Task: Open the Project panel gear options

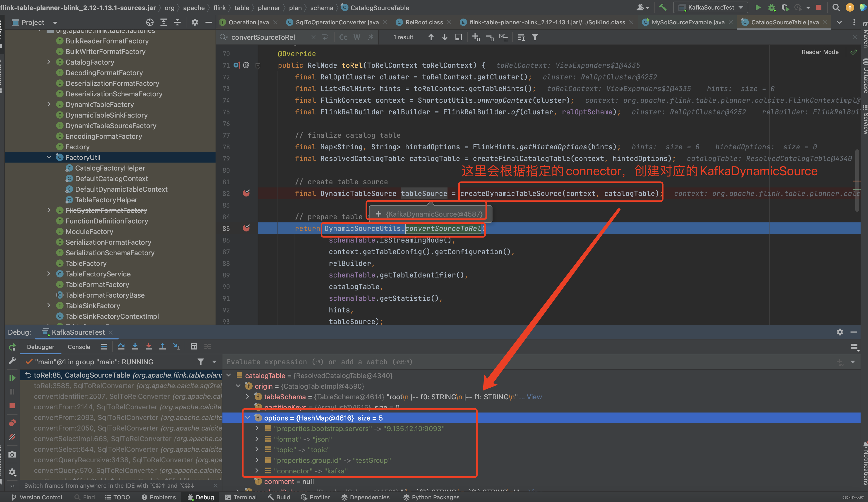Action: coord(195,23)
